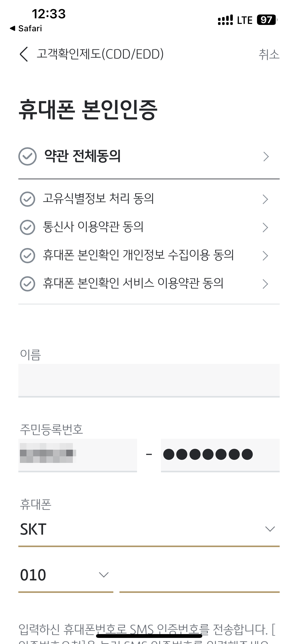Toggle the 약관 전체동의 checkbox
This screenshot has width=298, height=644.
pyautogui.click(x=28, y=156)
